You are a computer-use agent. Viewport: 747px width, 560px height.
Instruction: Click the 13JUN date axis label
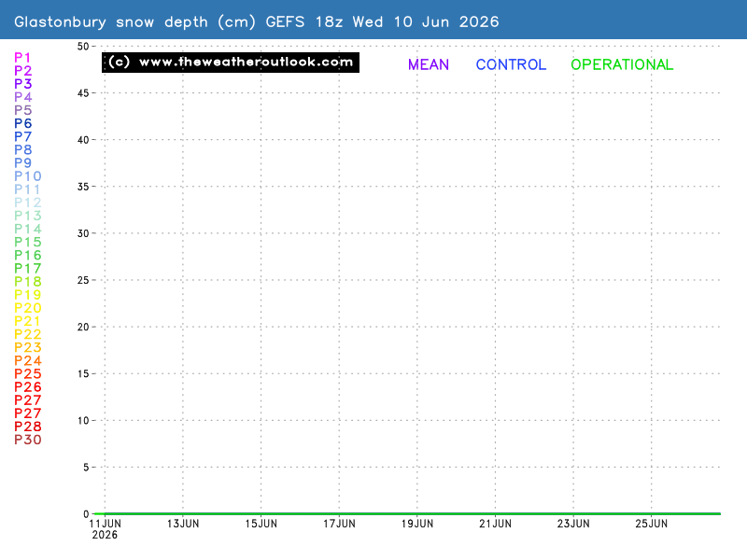point(183,524)
